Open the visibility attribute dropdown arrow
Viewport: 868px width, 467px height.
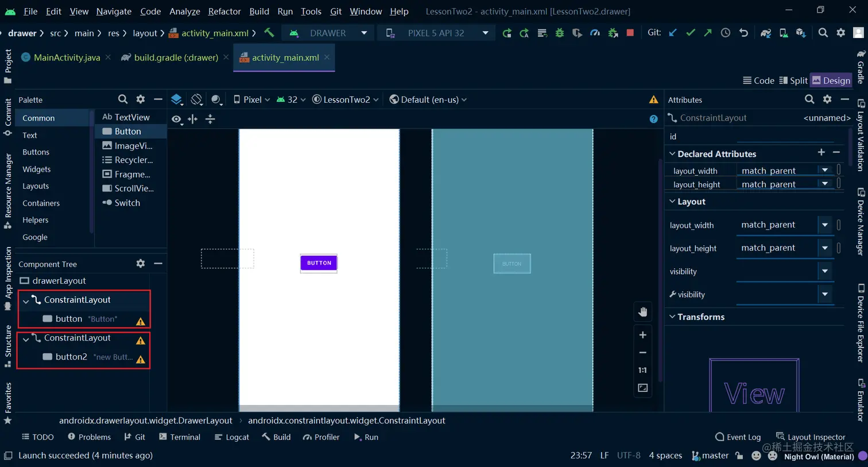[x=825, y=271]
